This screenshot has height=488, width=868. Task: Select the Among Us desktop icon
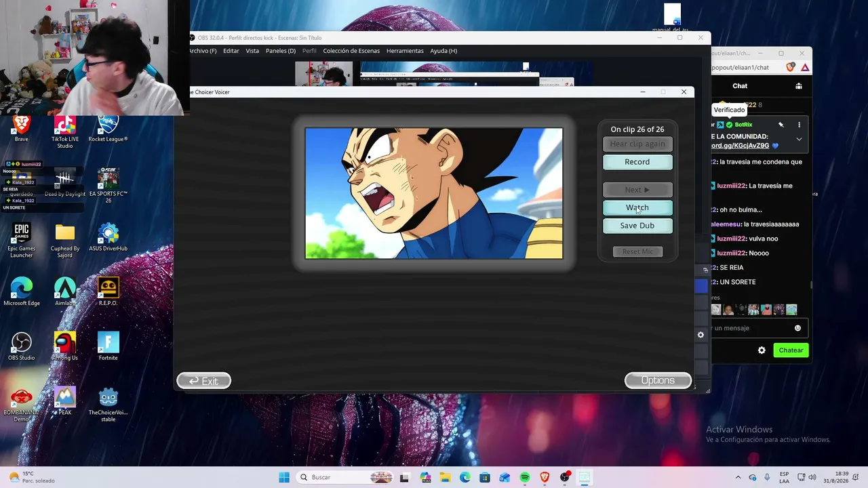click(x=65, y=347)
